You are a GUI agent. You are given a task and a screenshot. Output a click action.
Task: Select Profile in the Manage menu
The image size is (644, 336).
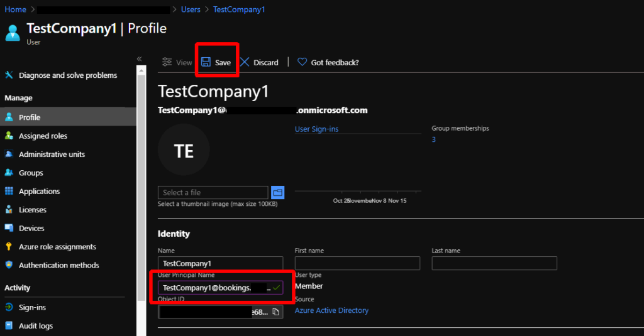coord(68,117)
